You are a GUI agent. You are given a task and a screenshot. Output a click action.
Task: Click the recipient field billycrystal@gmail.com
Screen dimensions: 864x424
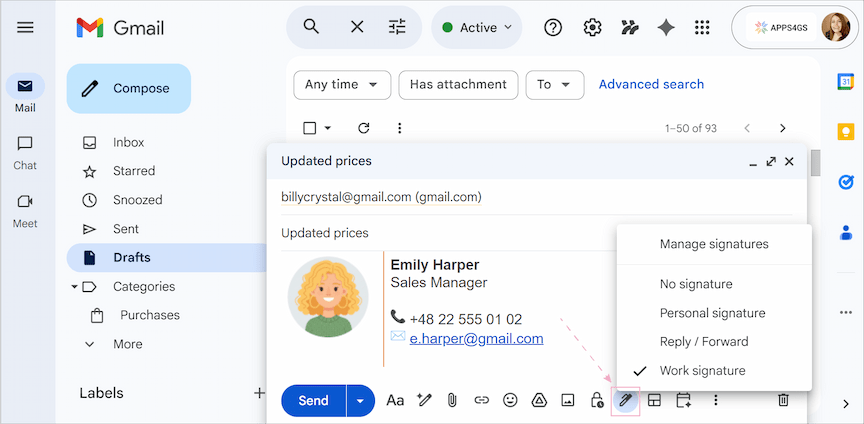(x=381, y=197)
